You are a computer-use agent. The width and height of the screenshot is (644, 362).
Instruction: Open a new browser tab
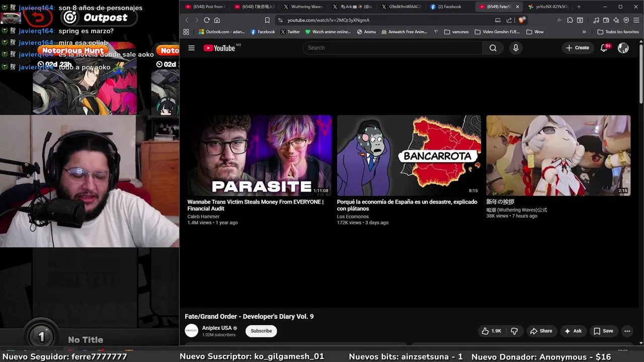pyautogui.click(x=579, y=7)
